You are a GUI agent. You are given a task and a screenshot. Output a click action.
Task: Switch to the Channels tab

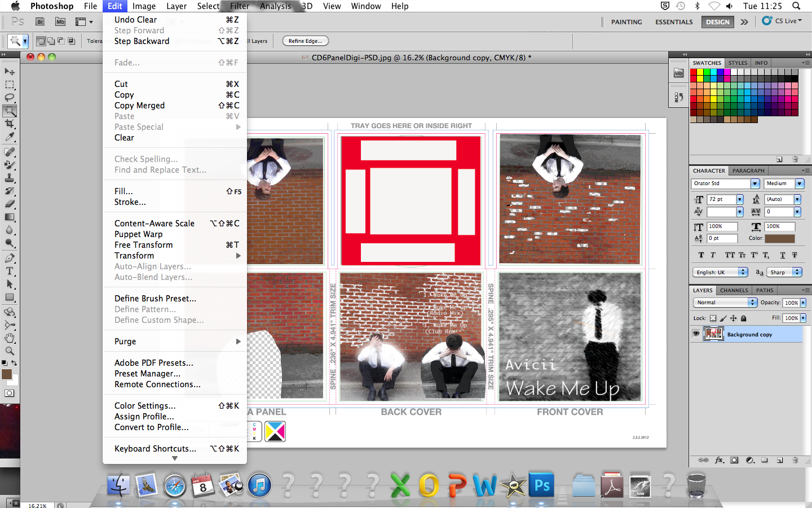(x=734, y=290)
